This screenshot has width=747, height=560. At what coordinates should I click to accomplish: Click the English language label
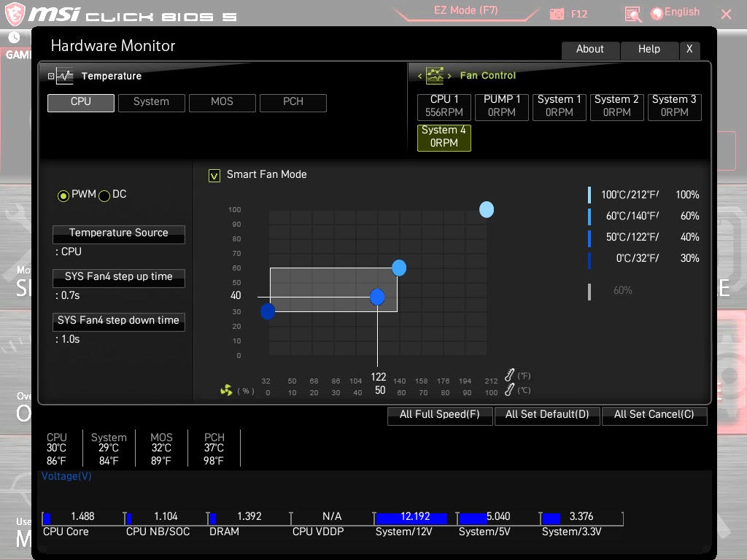(x=682, y=12)
